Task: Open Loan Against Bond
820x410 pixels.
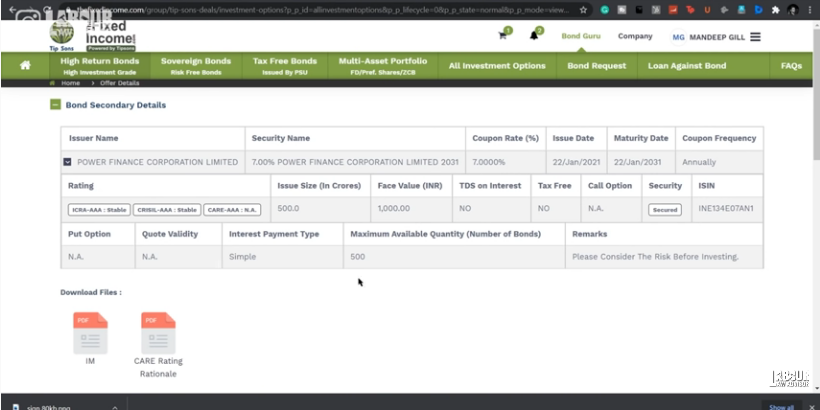Action: (x=687, y=65)
